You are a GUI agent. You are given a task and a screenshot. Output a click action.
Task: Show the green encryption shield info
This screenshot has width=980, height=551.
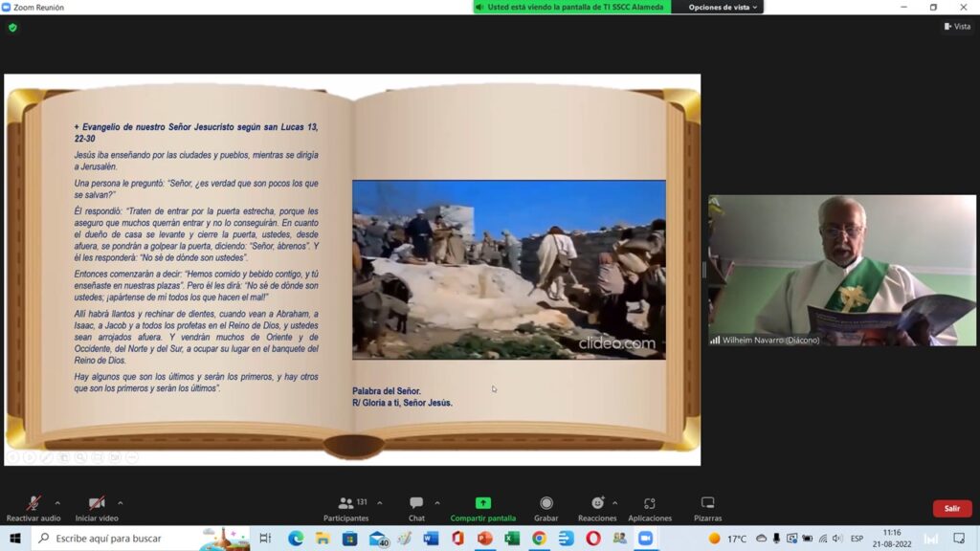12,28
